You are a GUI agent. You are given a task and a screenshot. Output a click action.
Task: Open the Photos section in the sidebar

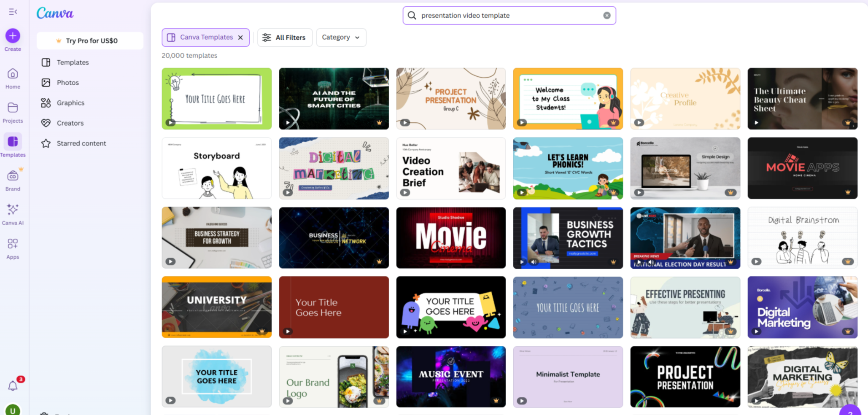68,82
